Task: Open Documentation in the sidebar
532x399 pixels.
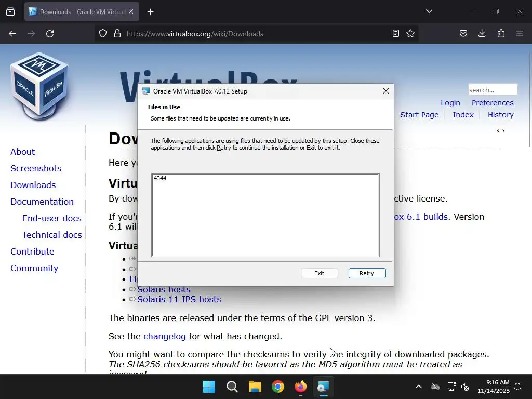Action: pyautogui.click(x=42, y=202)
